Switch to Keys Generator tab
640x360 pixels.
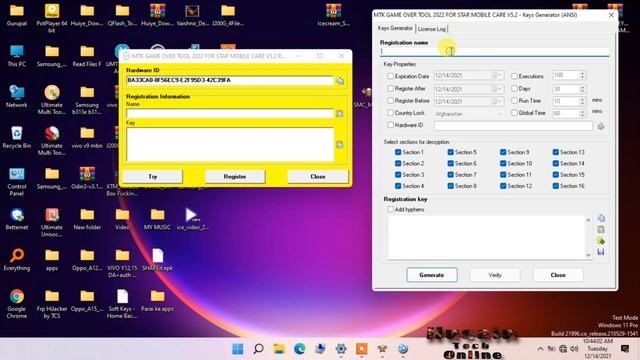click(395, 28)
